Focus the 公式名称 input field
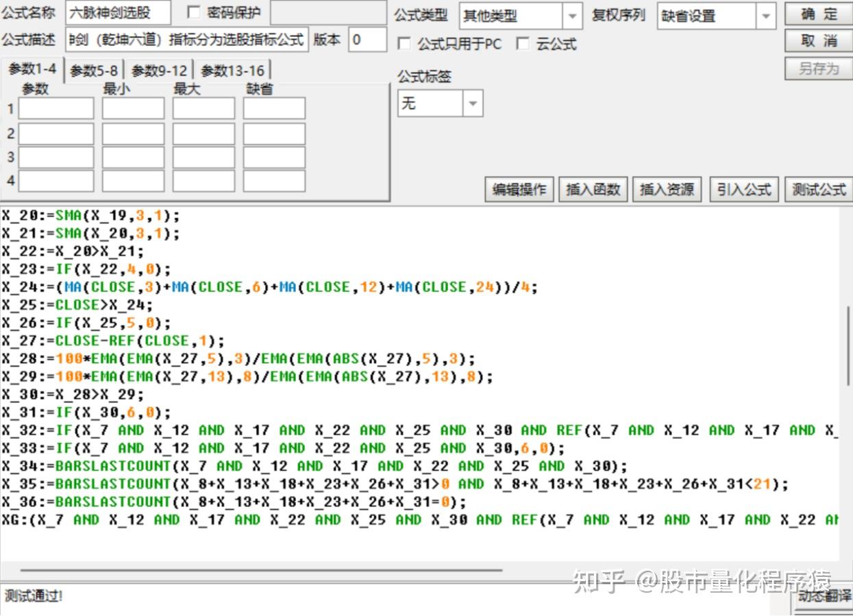The image size is (853, 616). point(119,13)
